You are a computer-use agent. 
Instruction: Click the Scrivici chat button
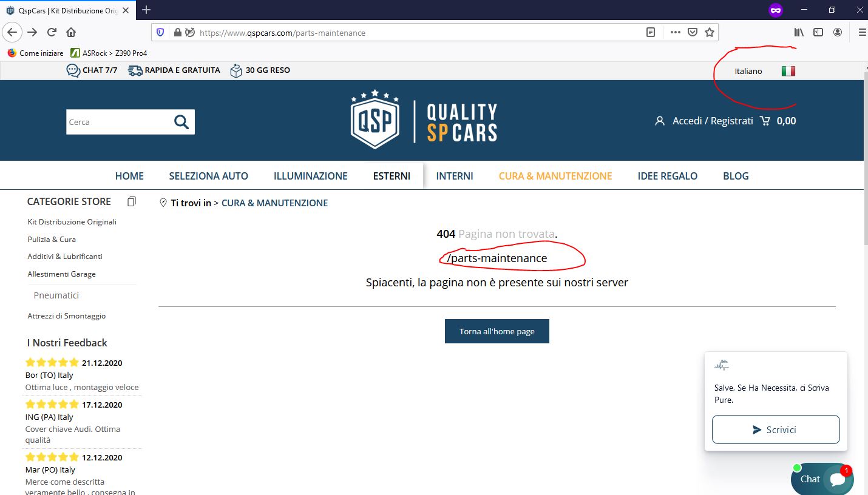click(x=776, y=429)
